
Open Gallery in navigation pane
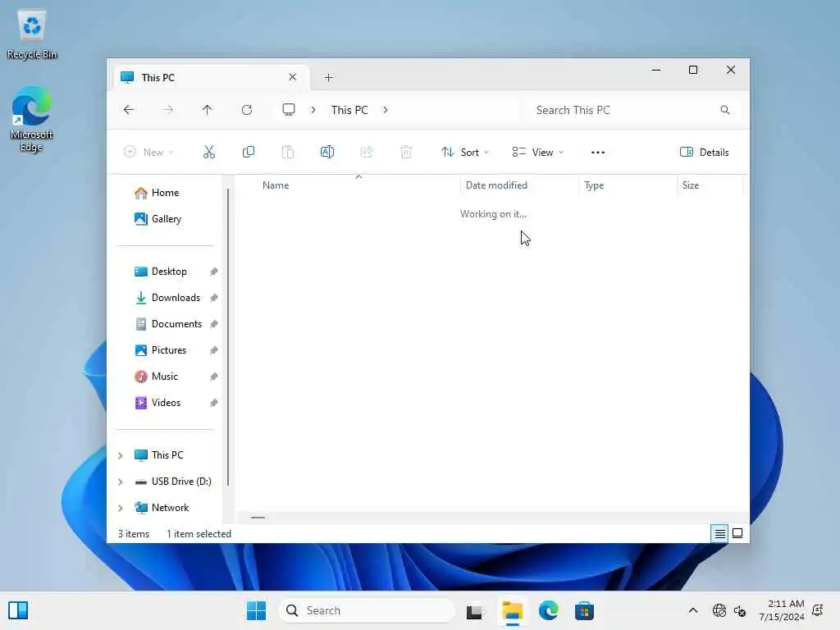tap(166, 219)
